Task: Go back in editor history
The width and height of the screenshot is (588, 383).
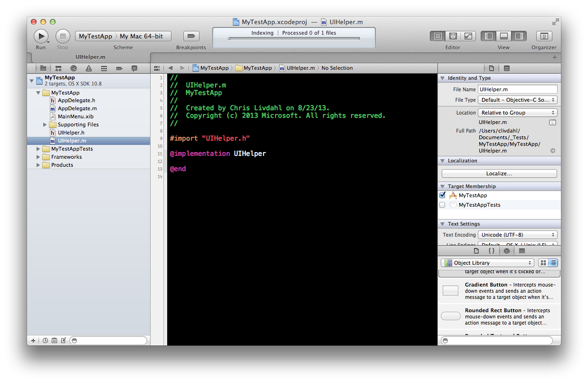Action: point(171,68)
